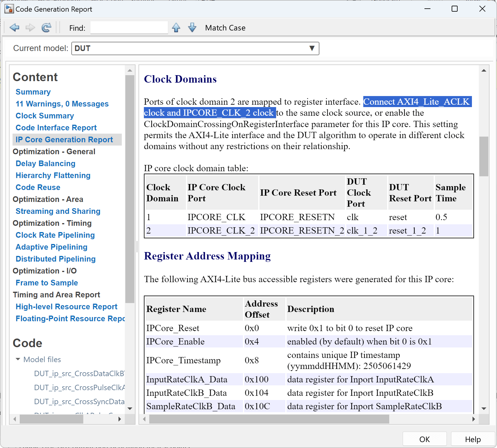Open the DUT_ip_src_CrossSyncData model file
The width and height of the screenshot is (497, 448).
tap(79, 401)
